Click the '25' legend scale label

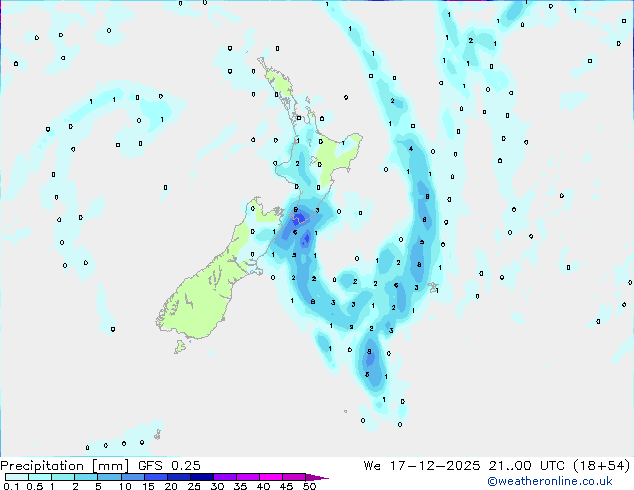tap(194, 486)
